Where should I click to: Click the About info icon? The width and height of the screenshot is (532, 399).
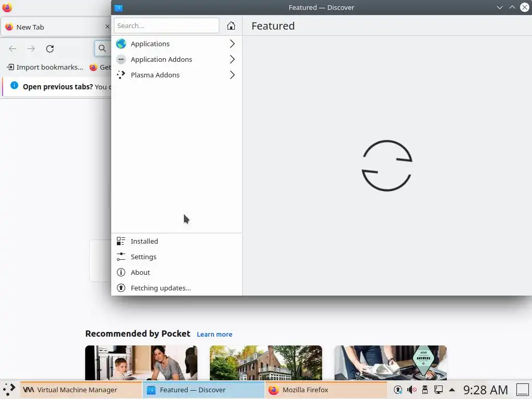tap(121, 272)
